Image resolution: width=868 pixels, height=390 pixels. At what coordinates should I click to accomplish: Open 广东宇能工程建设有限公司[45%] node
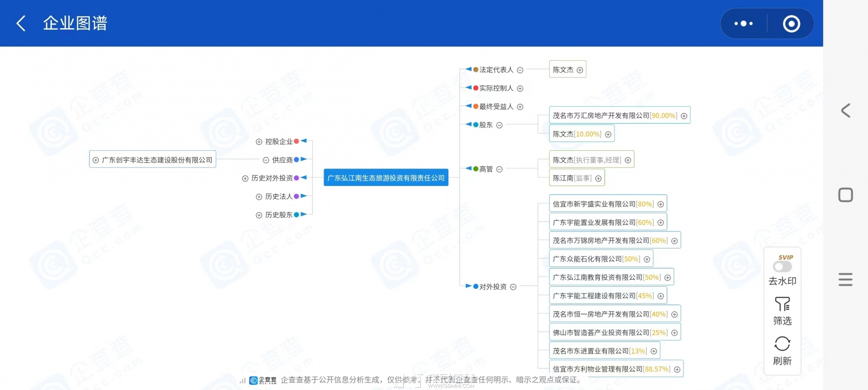coord(608,295)
